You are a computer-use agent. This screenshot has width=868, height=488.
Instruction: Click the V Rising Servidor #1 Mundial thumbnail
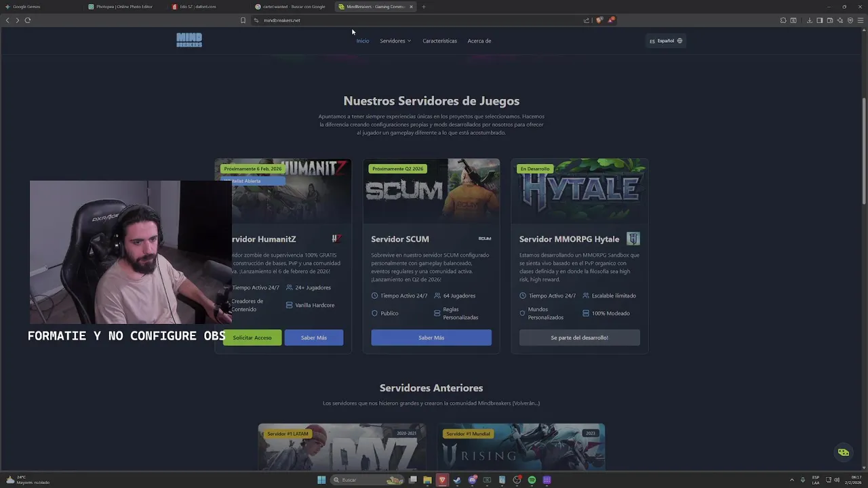click(521, 447)
